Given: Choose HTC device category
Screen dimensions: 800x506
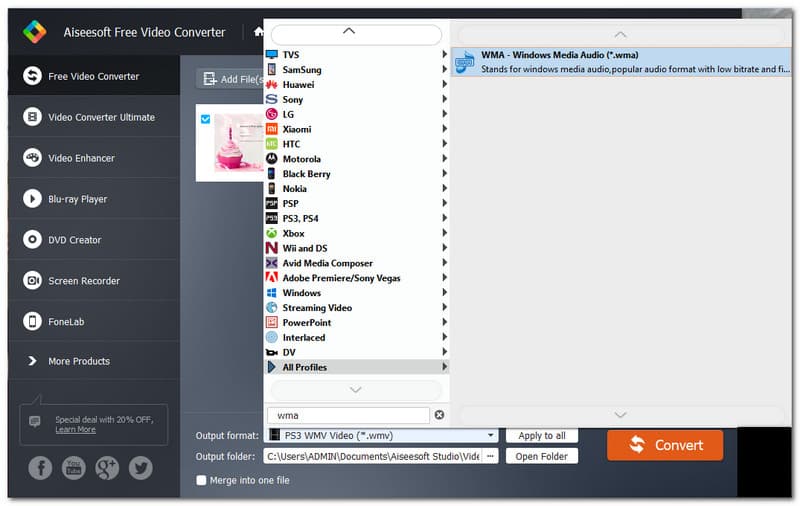Looking at the screenshot, I should tap(356, 144).
